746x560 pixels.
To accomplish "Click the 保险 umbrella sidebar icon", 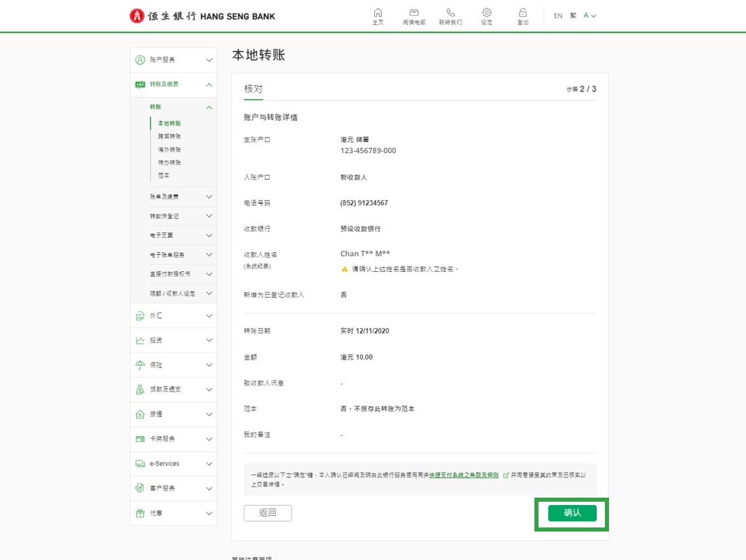I will [140, 365].
